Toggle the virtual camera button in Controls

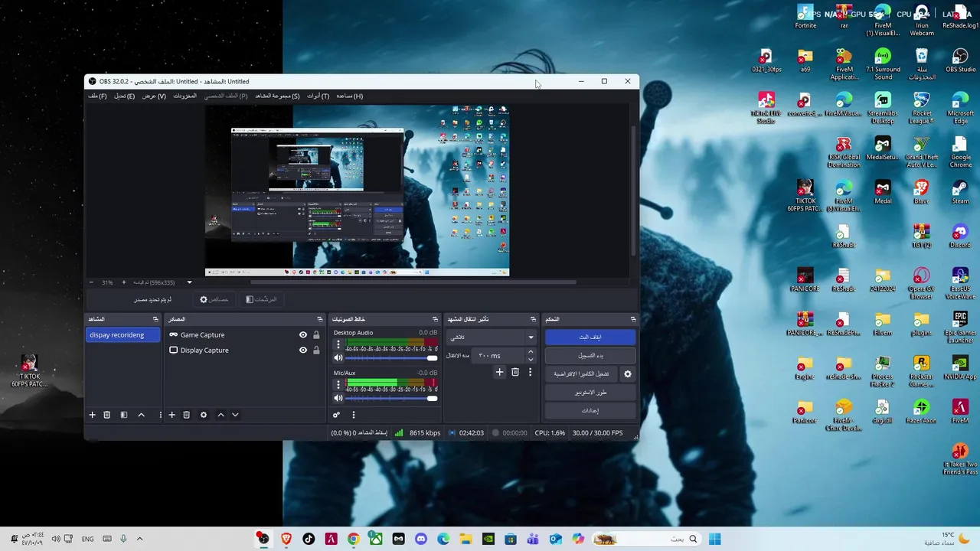582,374
